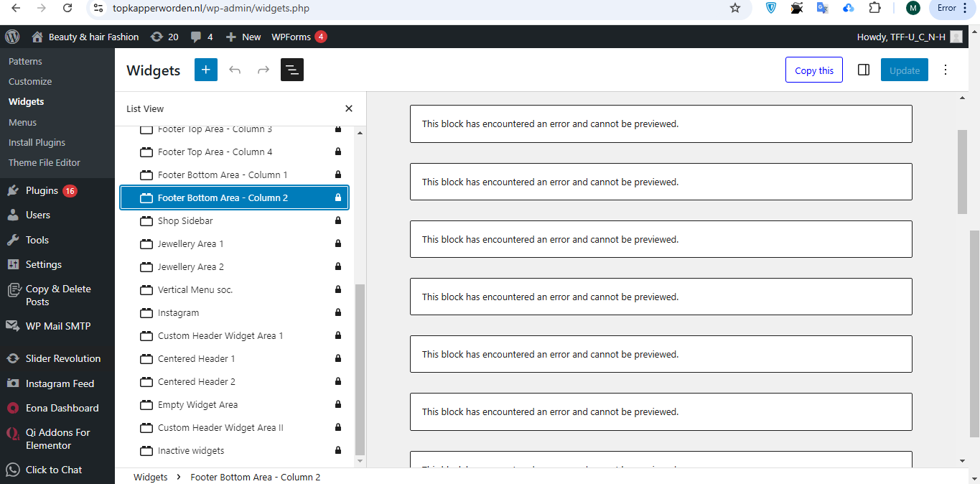Viewport: 980px width, 484px height.
Task: Toggle the List View button in toolbar
Action: tap(292, 70)
